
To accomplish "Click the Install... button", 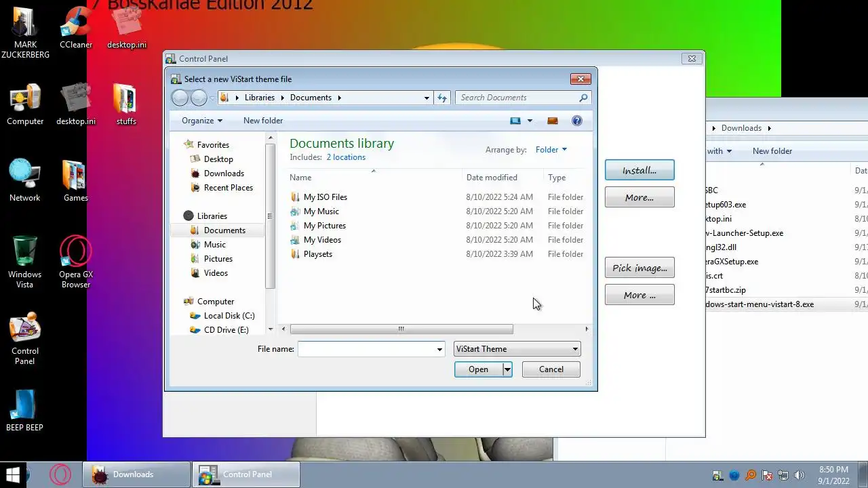I will coord(639,170).
